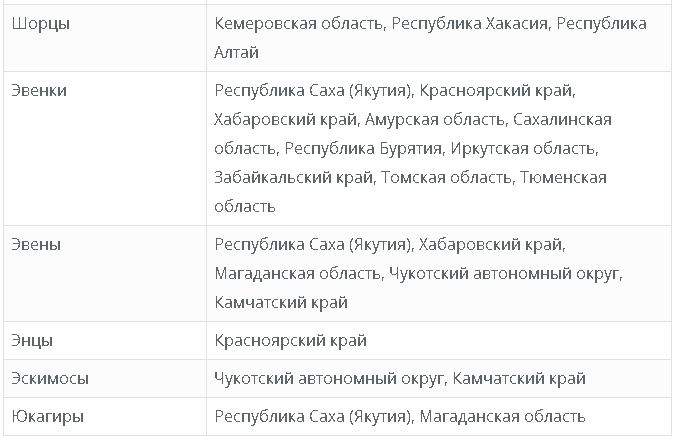Image resolution: width=678 pixels, height=442 pixels.
Task: Click Чукотский автономный округ in Эскимосы row
Action: pyautogui.click(x=326, y=379)
